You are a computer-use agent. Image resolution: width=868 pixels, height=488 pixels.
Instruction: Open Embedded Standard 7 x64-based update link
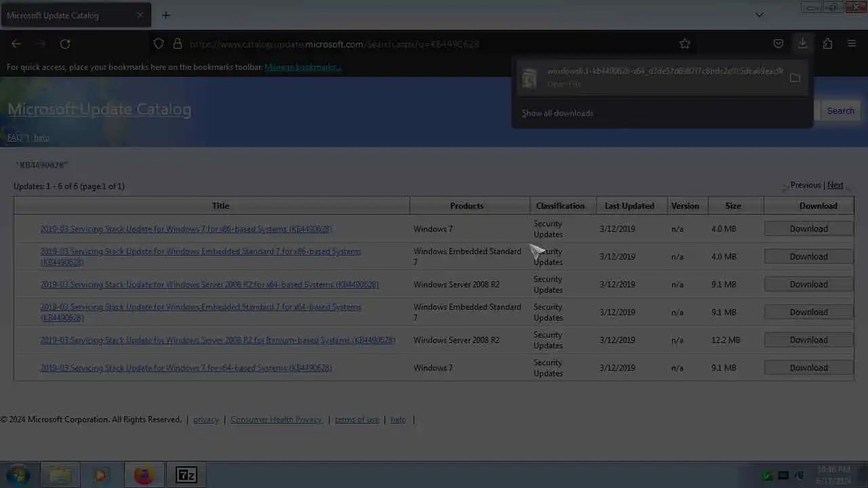(x=201, y=312)
